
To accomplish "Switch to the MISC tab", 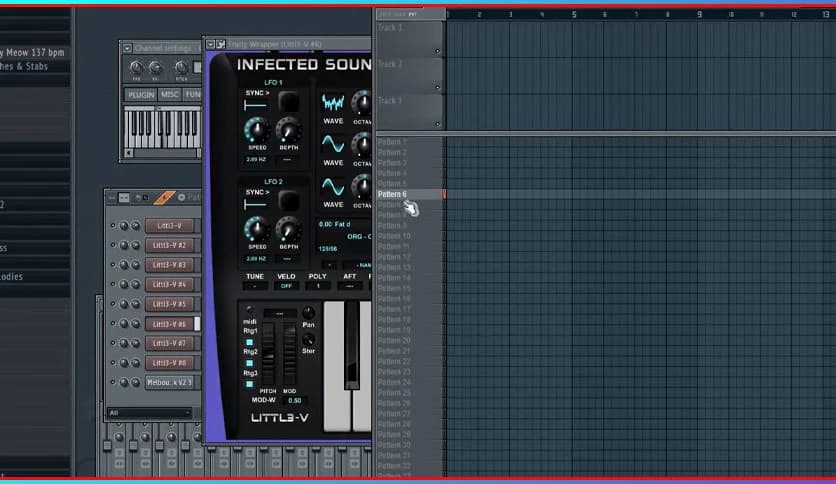I will tap(170, 94).
